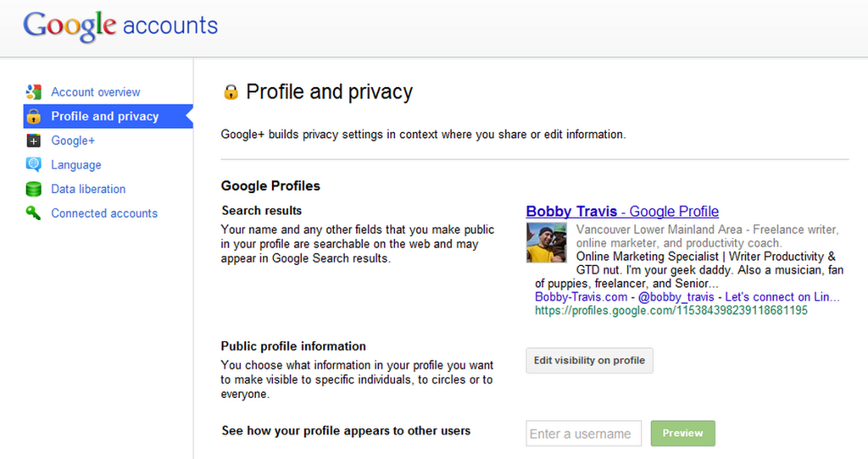The height and width of the screenshot is (459, 868).
Task: Go to Connected accounts text link
Action: click(104, 213)
